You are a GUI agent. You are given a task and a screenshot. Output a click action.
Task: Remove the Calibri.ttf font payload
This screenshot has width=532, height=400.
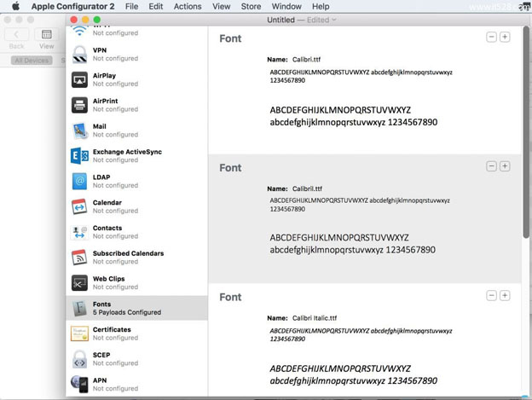tap(491, 37)
